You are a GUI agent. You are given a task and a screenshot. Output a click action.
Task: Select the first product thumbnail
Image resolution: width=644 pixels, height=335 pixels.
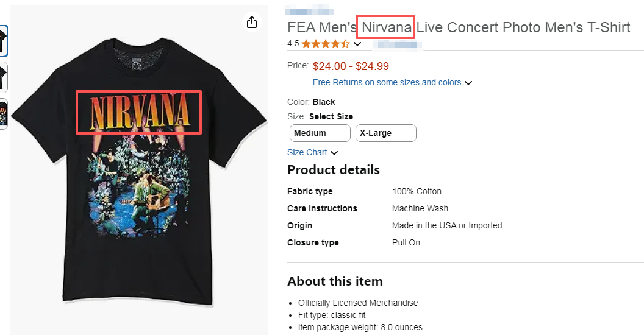tap(3, 40)
